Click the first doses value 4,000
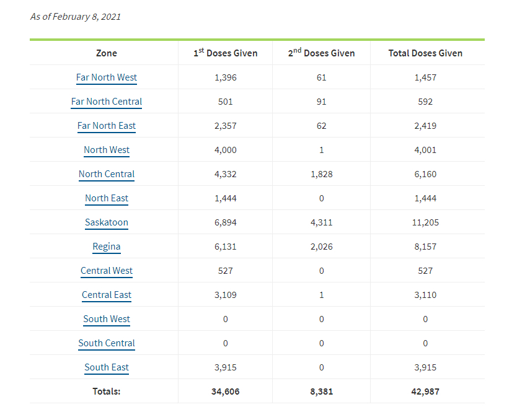Viewport: 530px width, 420px height. point(226,150)
